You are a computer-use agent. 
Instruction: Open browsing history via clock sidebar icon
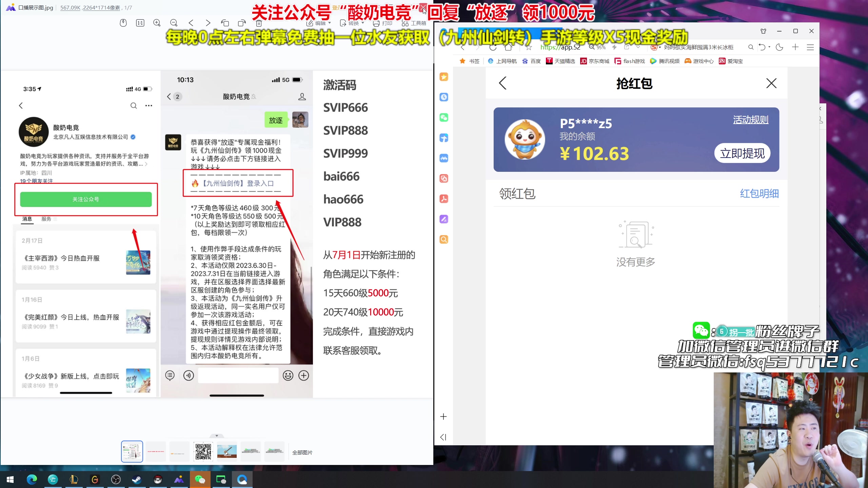pyautogui.click(x=443, y=97)
